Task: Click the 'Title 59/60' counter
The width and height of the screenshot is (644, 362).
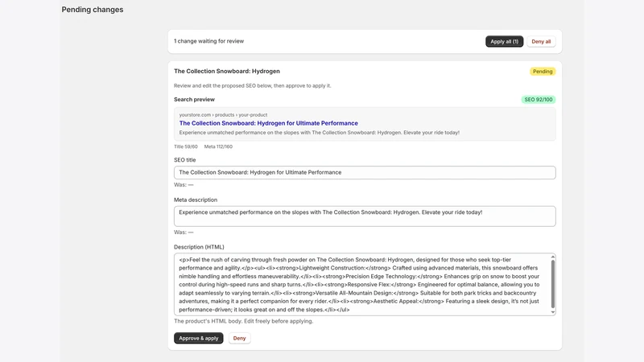Action: pos(186,146)
